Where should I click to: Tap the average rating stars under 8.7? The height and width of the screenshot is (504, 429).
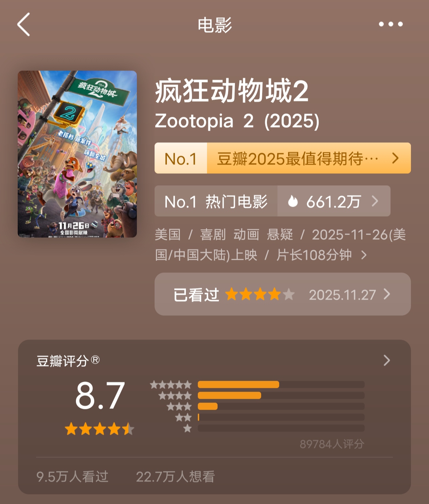99,429
